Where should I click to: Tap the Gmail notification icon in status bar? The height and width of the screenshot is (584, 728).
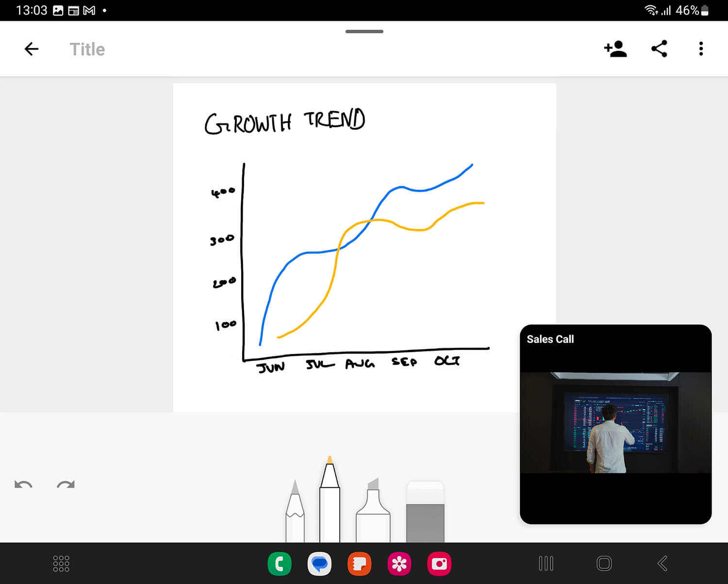pos(89,10)
